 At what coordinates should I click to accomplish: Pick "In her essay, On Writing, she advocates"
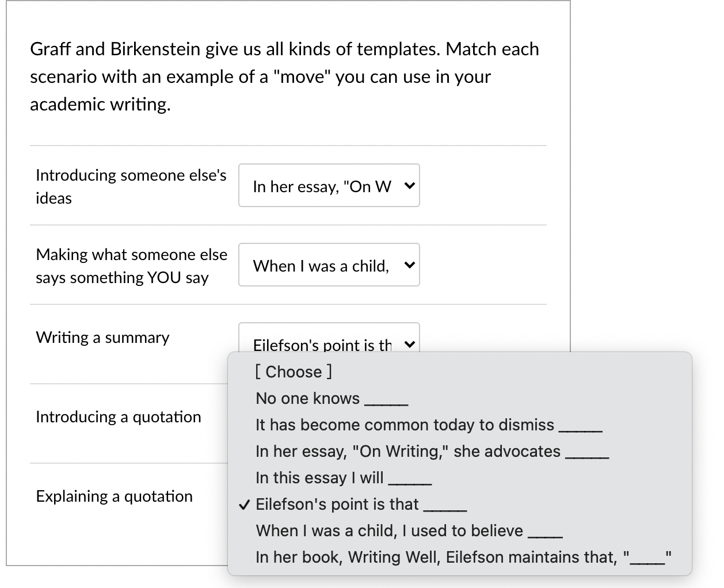432,451
